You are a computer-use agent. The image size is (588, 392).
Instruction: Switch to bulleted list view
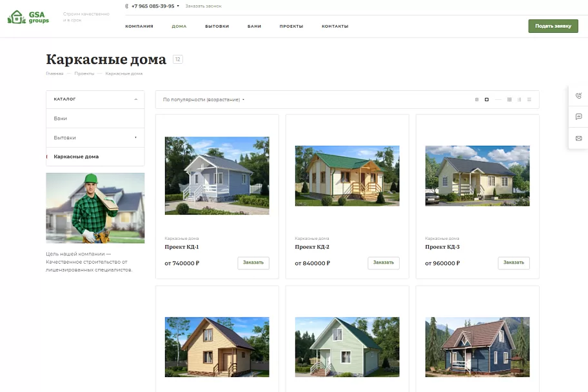click(520, 99)
